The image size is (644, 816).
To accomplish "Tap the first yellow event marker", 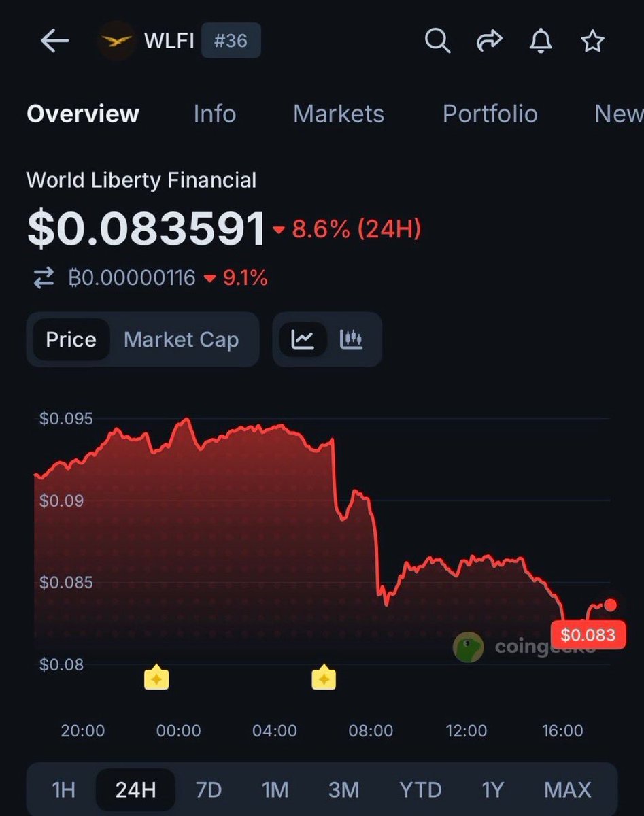I will click(156, 678).
